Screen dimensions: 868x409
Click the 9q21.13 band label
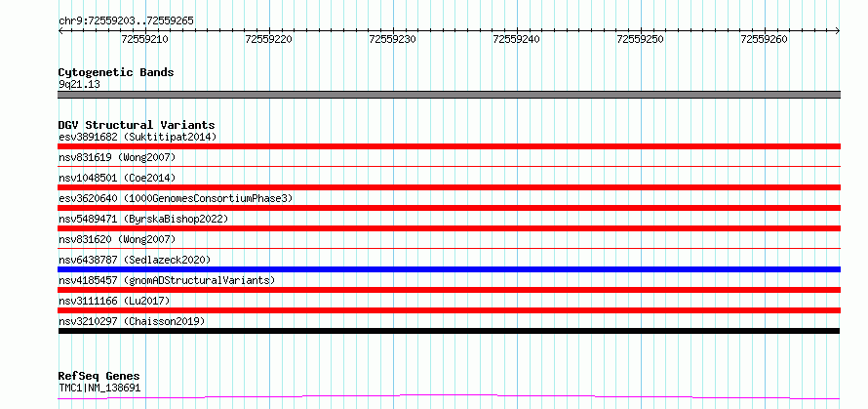point(79,85)
